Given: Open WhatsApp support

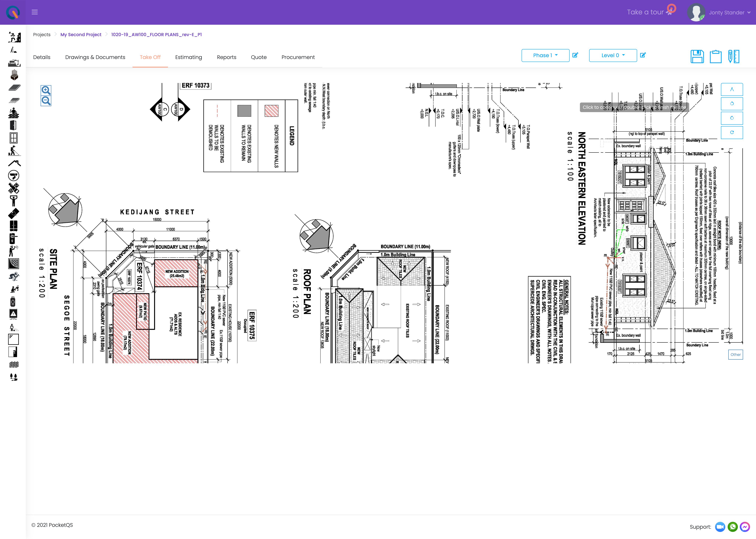Looking at the screenshot, I should pos(733,527).
